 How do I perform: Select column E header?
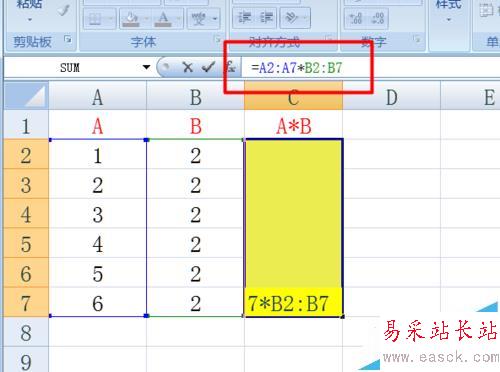click(x=470, y=97)
